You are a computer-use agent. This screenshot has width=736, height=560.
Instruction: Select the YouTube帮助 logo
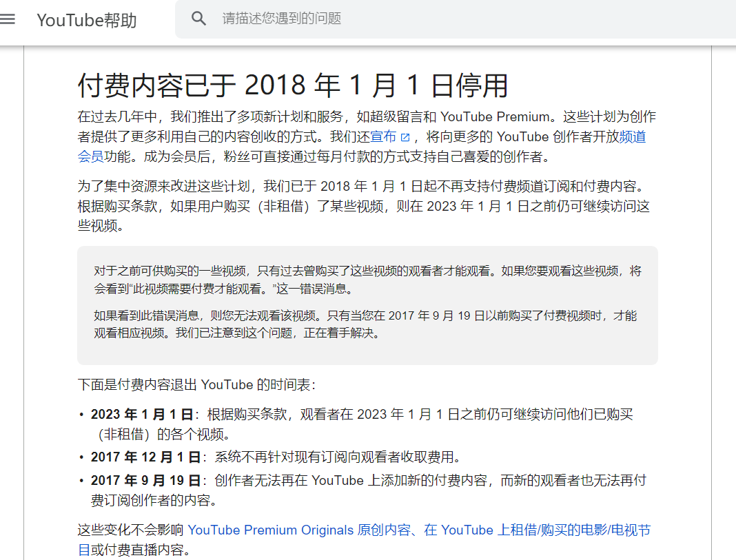click(86, 21)
